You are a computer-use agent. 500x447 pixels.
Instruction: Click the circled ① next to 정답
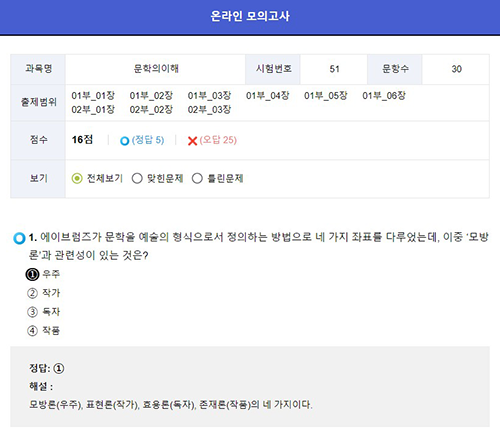[59, 368]
